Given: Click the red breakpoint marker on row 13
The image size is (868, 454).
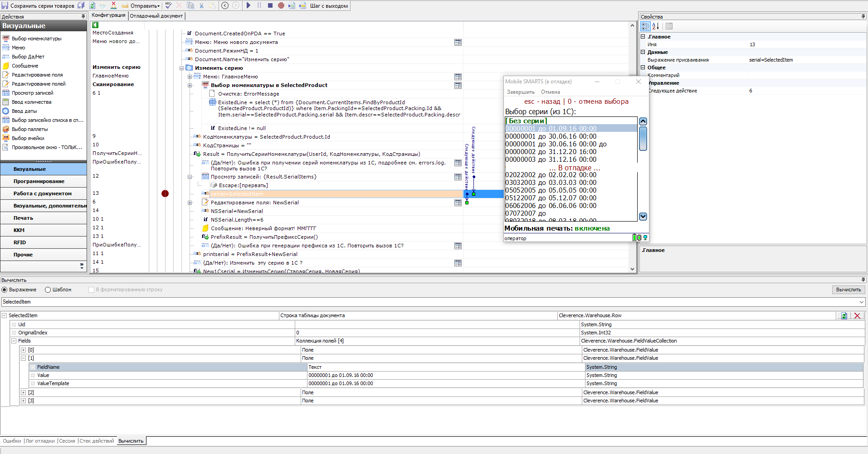Looking at the screenshot, I should (165, 193).
